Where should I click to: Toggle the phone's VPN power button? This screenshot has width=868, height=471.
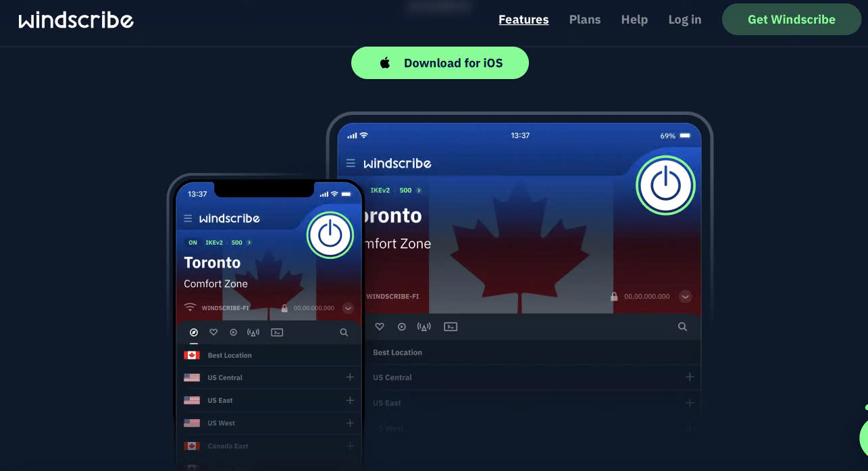coord(330,235)
